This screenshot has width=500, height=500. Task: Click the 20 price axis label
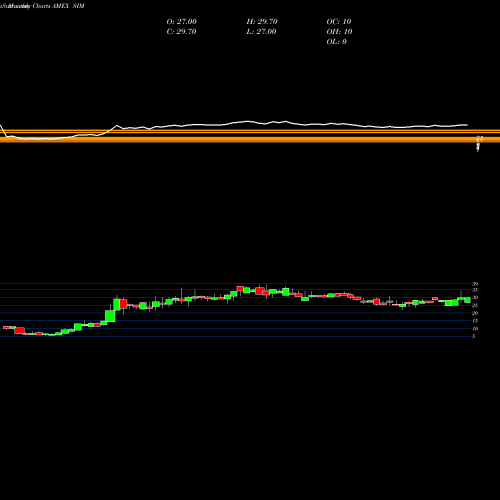coord(475,313)
